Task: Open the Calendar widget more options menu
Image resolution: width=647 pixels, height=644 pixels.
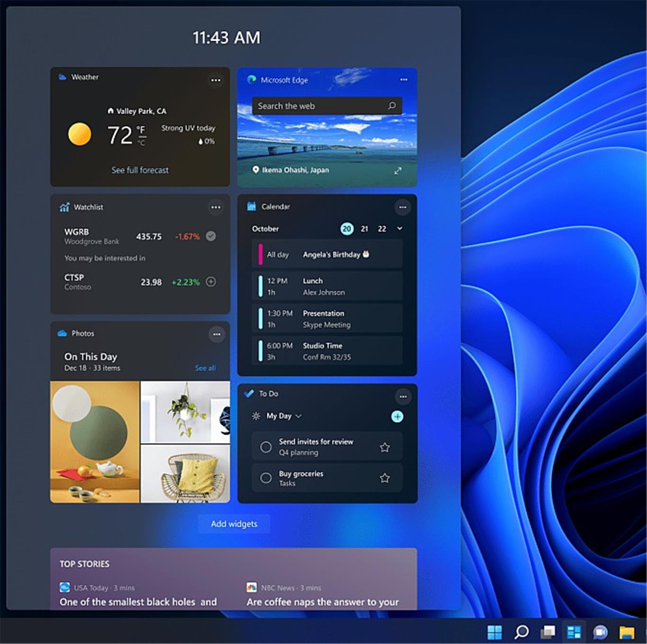Action: coord(403,207)
